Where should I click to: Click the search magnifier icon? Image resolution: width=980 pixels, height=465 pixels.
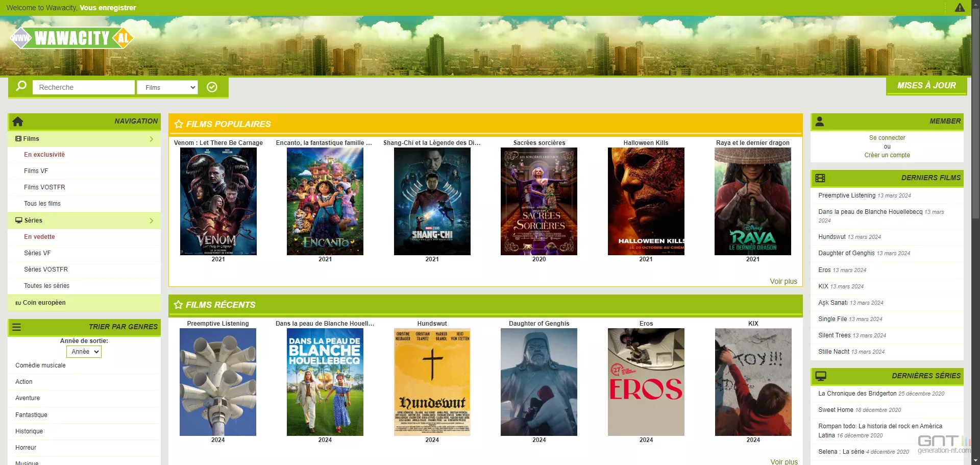21,86
